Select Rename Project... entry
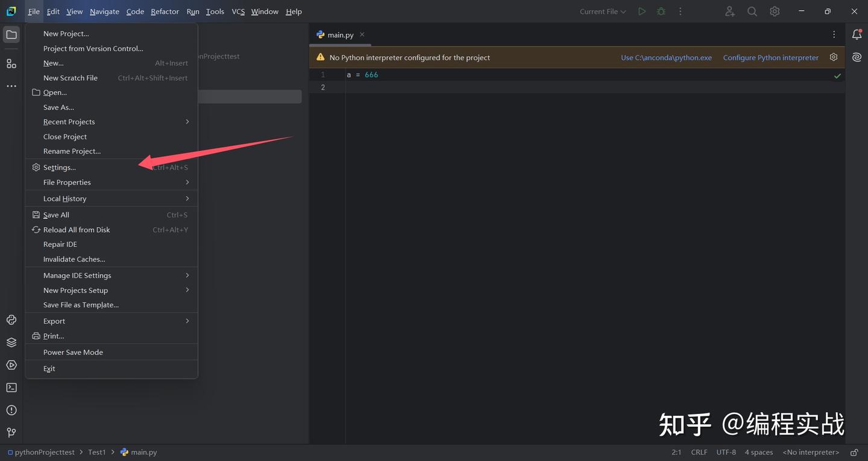The height and width of the screenshot is (461, 868). click(x=112, y=151)
